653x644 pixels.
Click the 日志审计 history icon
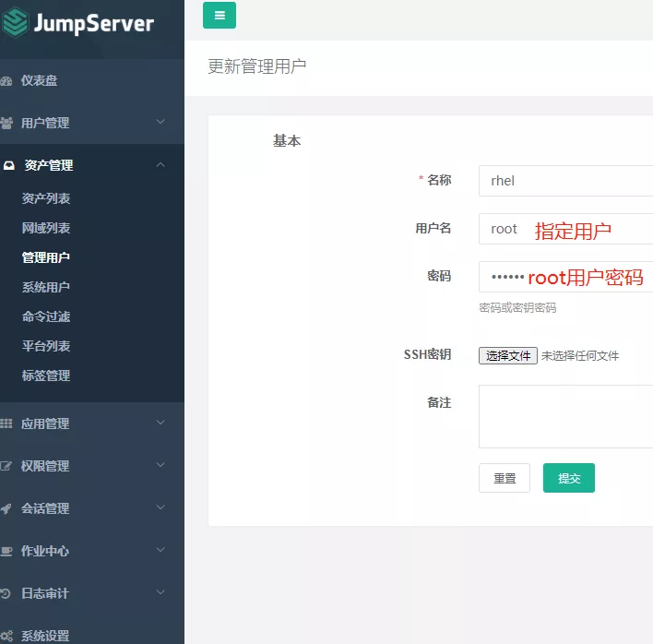click(6, 594)
